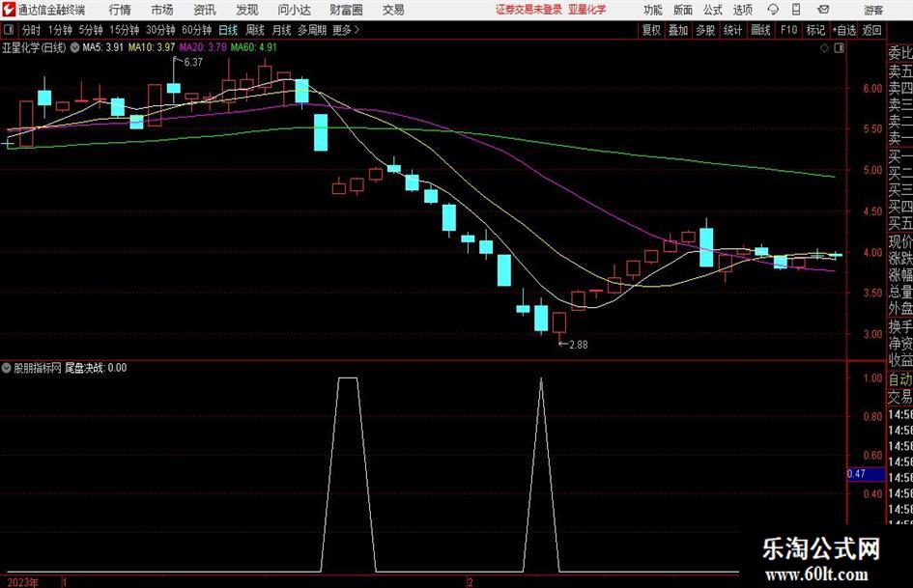This screenshot has width=913, height=588.
Task: Click the 6.00 price axis label
Action: 872,88
